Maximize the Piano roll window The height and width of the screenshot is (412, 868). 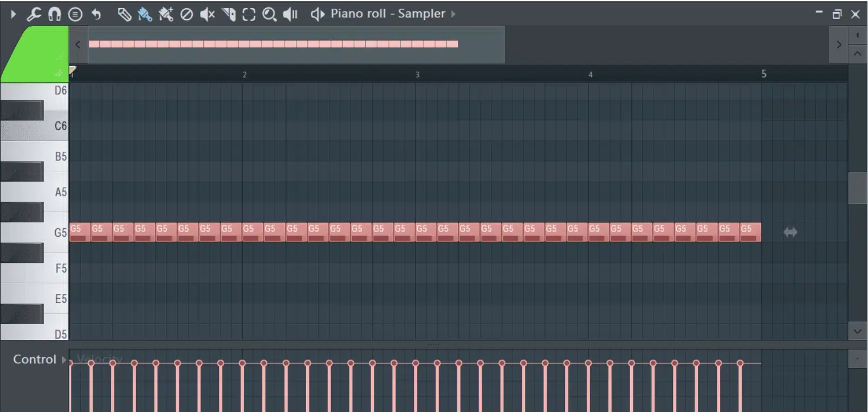click(x=837, y=14)
